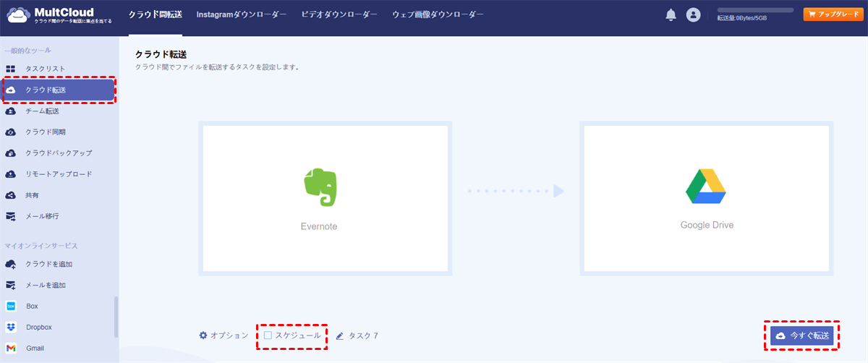868x363 pixels.
Task: Click the sidebar vertical scrollbar
Action: tap(116, 317)
